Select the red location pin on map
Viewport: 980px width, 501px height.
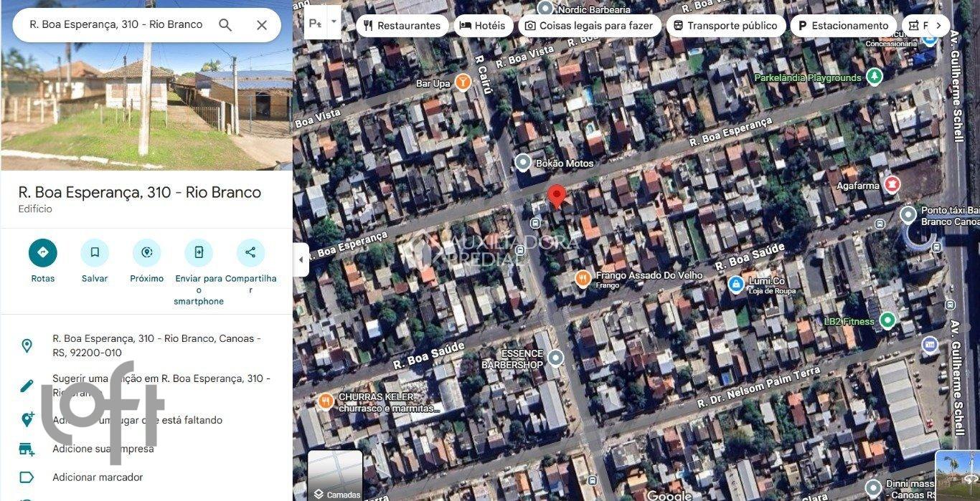click(x=556, y=196)
